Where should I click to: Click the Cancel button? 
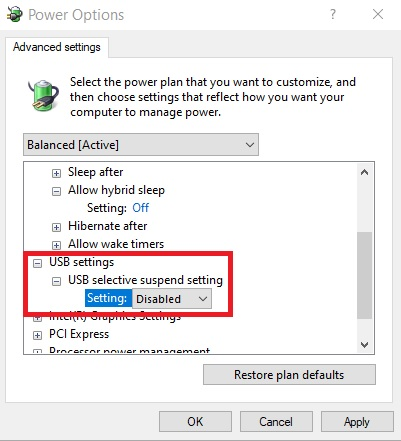276,422
